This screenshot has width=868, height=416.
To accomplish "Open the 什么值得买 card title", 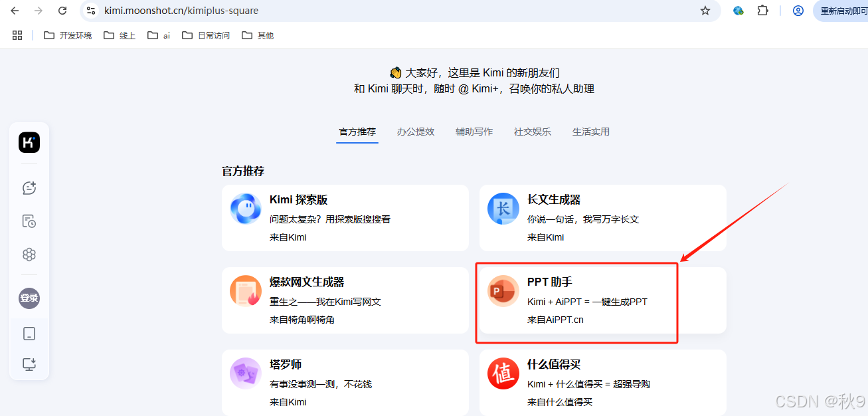I will point(554,365).
